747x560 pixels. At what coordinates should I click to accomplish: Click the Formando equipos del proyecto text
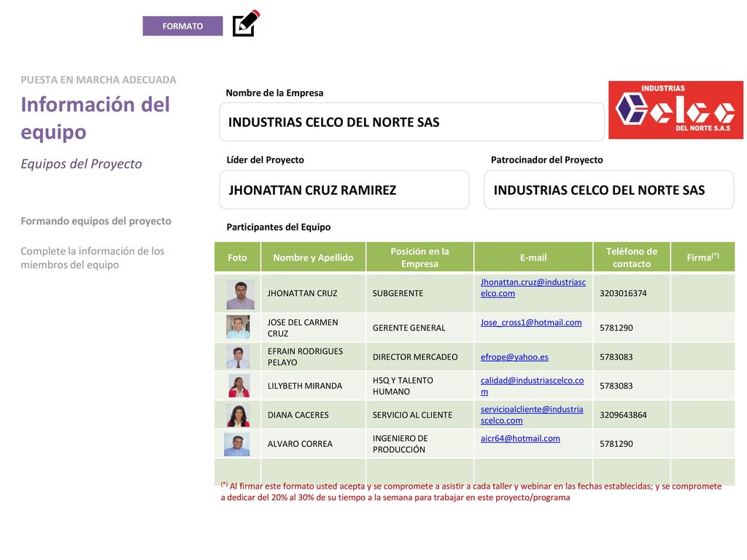[96, 222]
